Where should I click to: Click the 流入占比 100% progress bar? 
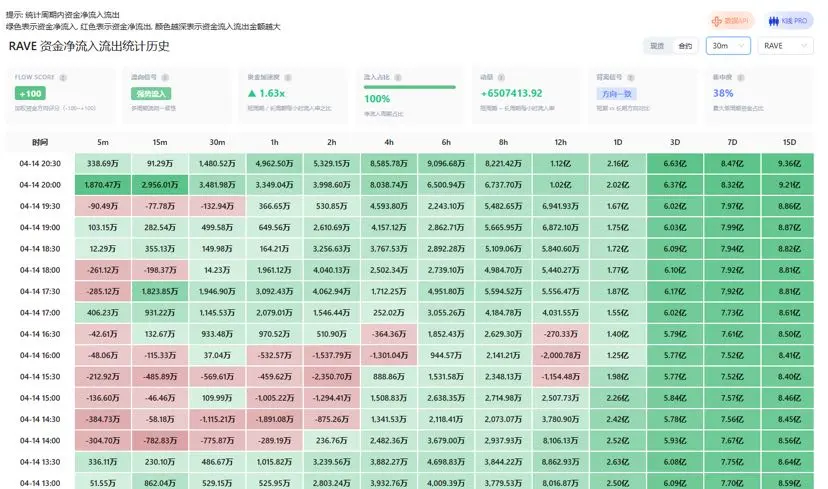pos(410,88)
